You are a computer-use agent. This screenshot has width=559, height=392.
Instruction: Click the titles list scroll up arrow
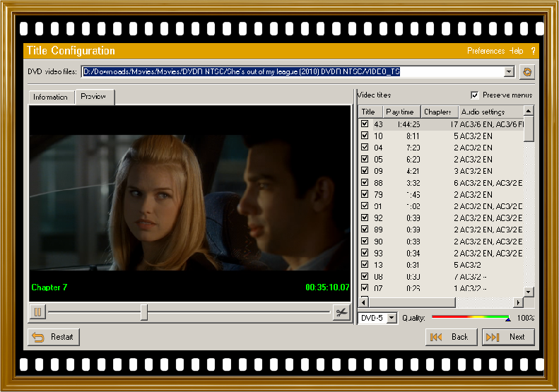tap(529, 111)
